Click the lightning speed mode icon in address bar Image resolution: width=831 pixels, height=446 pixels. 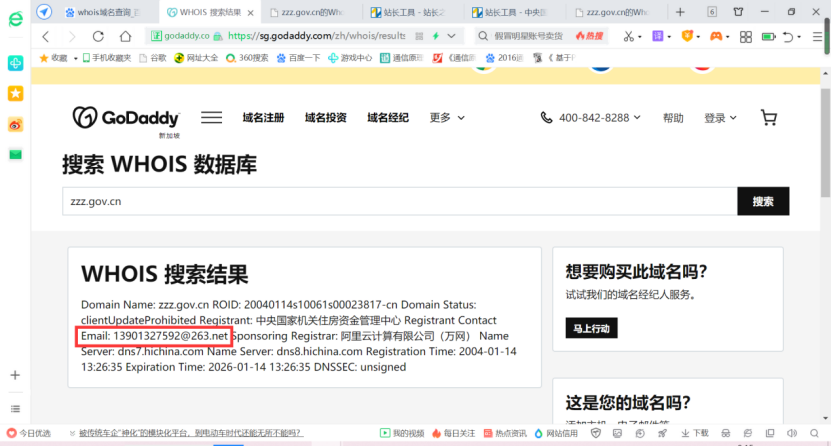click(436, 36)
